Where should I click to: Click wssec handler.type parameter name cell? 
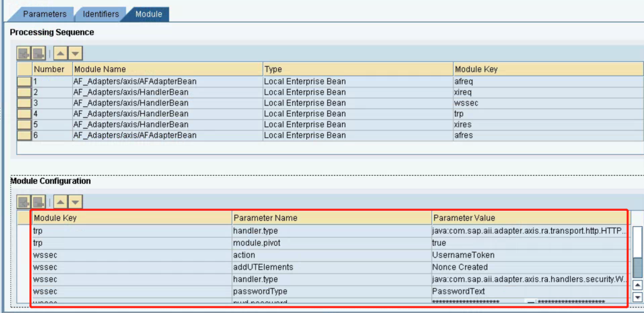tap(332, 280)
